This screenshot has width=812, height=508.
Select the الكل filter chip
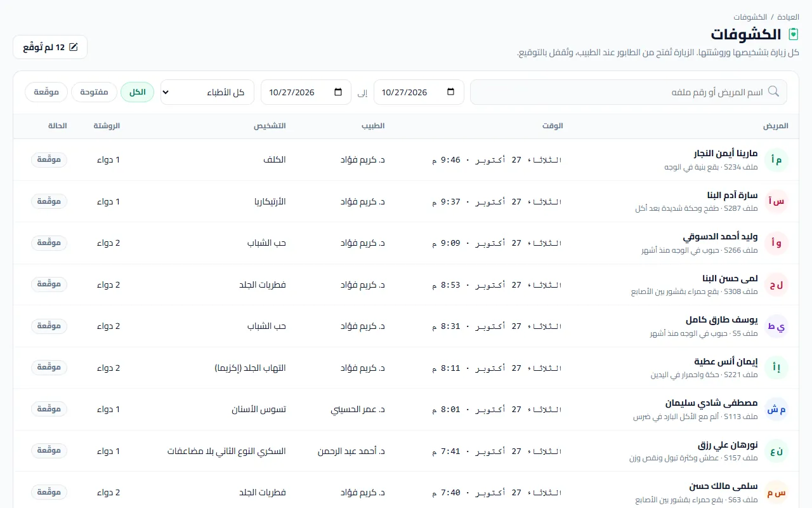pos(137,92)
